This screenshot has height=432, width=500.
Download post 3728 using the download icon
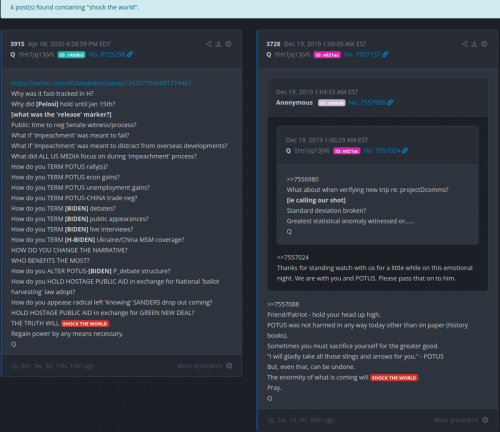(x=474, y=44)
